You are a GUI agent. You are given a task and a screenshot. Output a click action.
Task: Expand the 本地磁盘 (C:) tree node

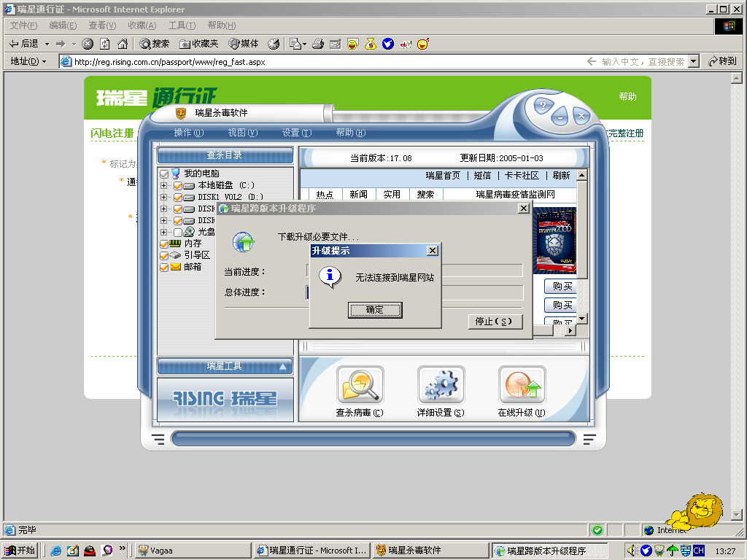point(163,185)
